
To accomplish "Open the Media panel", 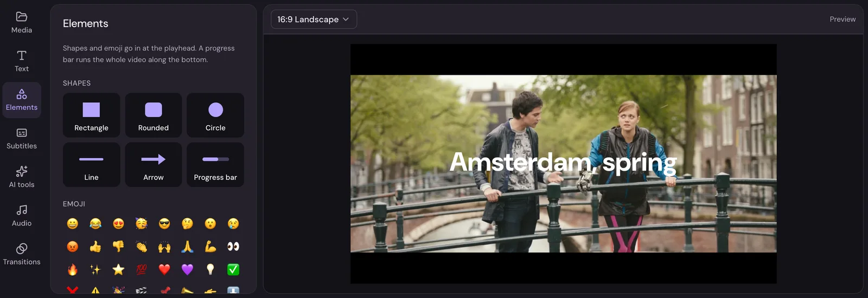I will (22, 23).
